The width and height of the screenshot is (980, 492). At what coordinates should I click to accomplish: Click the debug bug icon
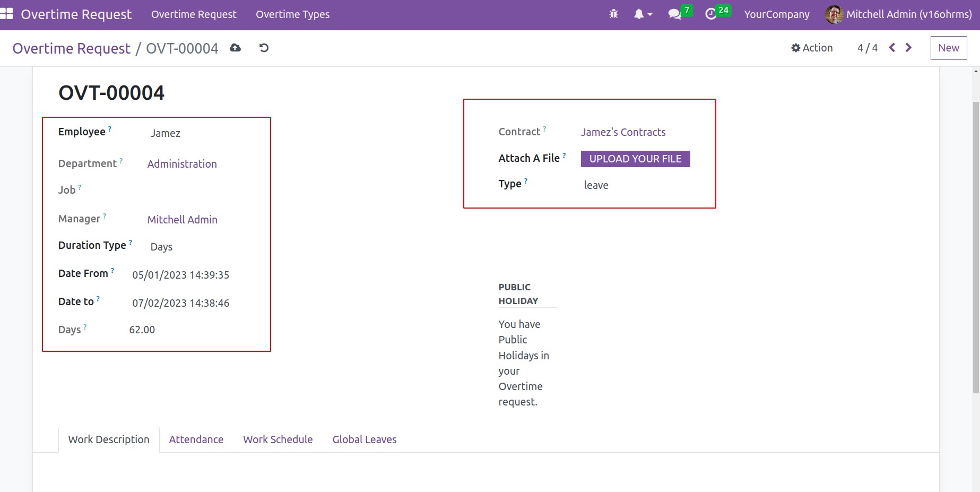point(613,14)
